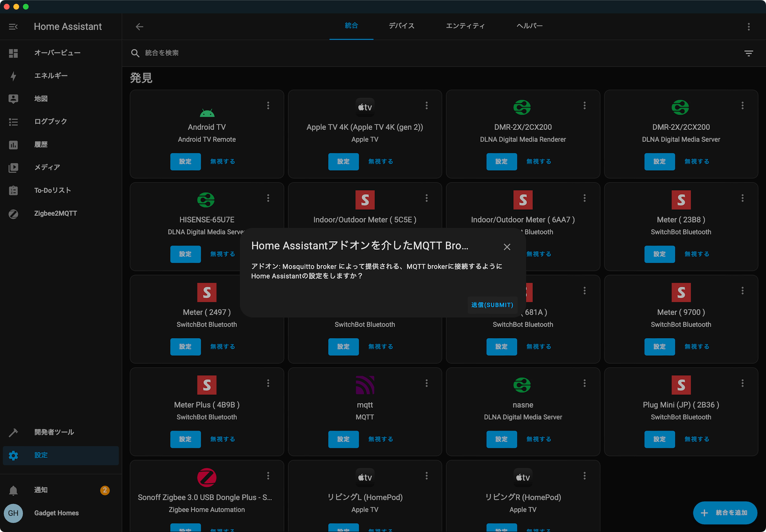Open Meter (23B8) card options menu
The width and height of the screenshot is (766, 532).
point(743,198)
